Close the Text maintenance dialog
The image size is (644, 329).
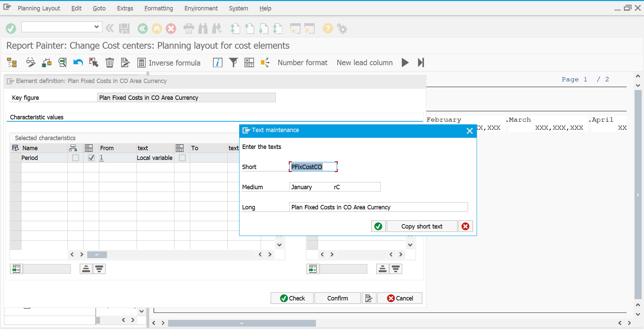coord(470,131)
